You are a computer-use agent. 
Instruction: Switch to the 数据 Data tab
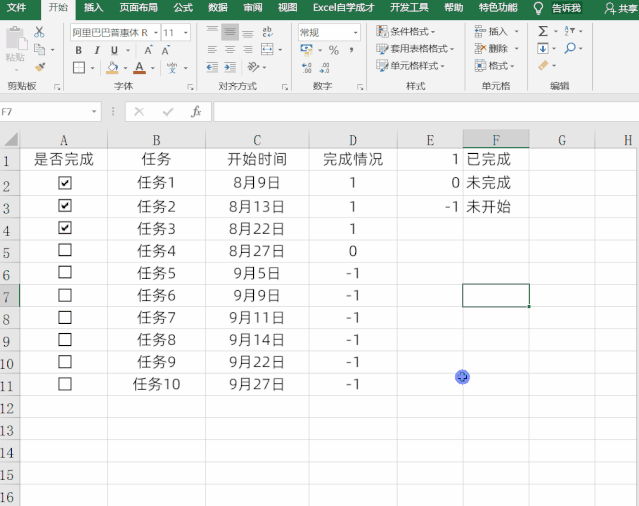coord(218,8)
